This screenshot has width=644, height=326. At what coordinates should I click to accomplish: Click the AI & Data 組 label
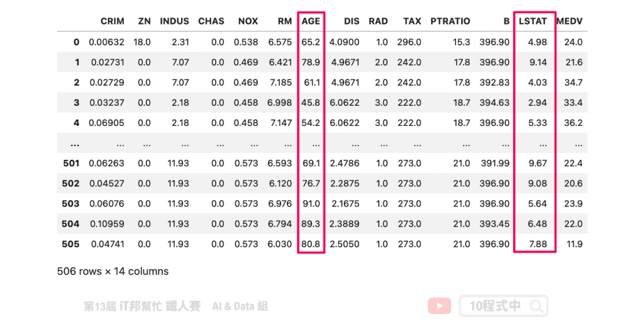[240, 306]
